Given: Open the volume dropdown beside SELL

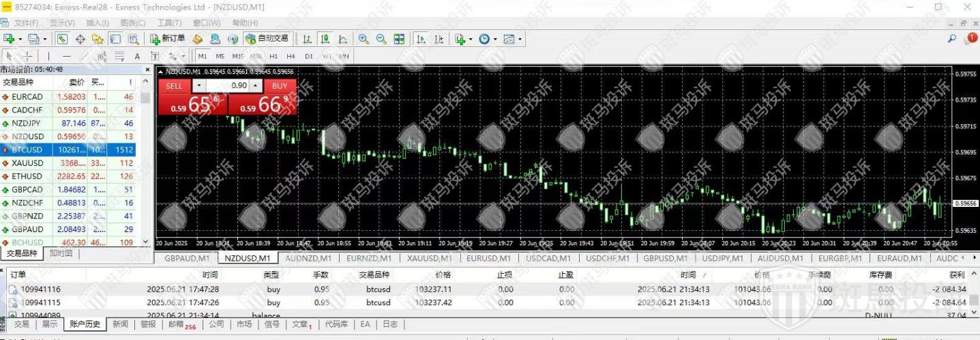Looking at the screenshot, I should [198, 85].
